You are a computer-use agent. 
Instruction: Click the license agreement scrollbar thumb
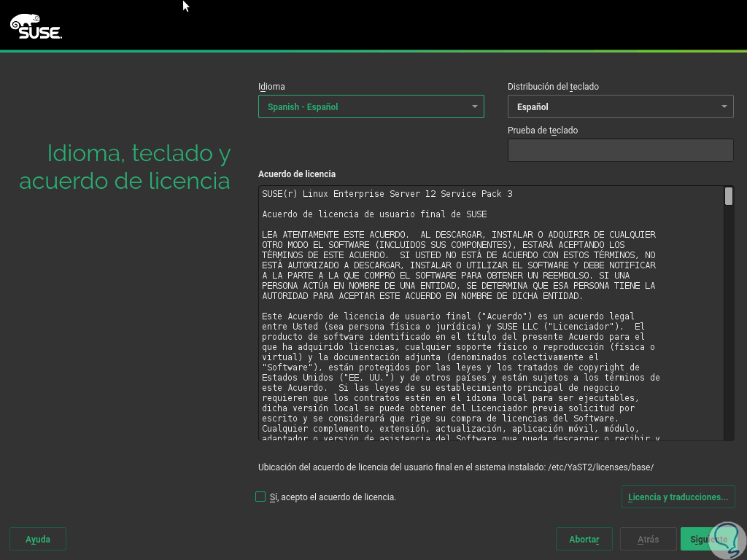[x=729, y=196]
